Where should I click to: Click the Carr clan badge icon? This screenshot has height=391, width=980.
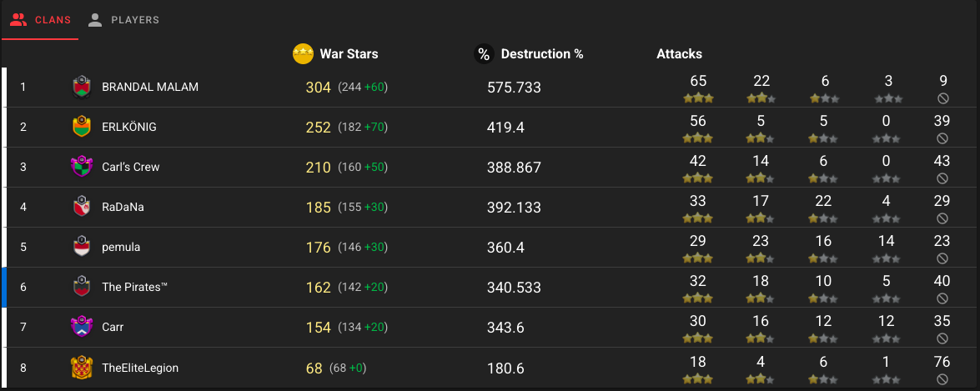pyautogui.click(x=81, y=328)
